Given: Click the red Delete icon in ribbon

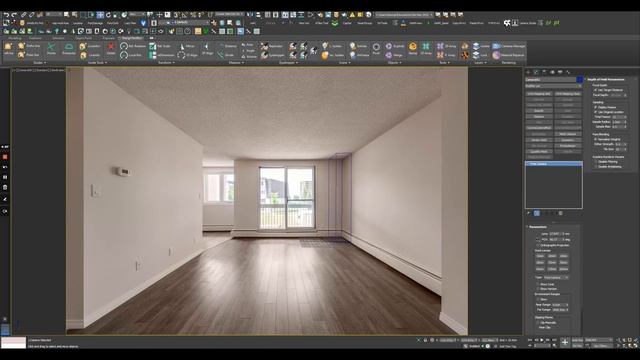Looking at the screenshot, I should click(x=111, y=49).
